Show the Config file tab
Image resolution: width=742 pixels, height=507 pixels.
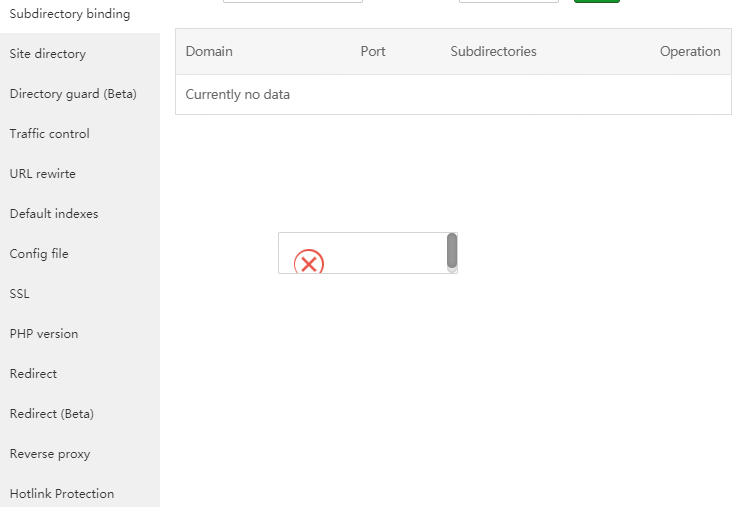39,254
